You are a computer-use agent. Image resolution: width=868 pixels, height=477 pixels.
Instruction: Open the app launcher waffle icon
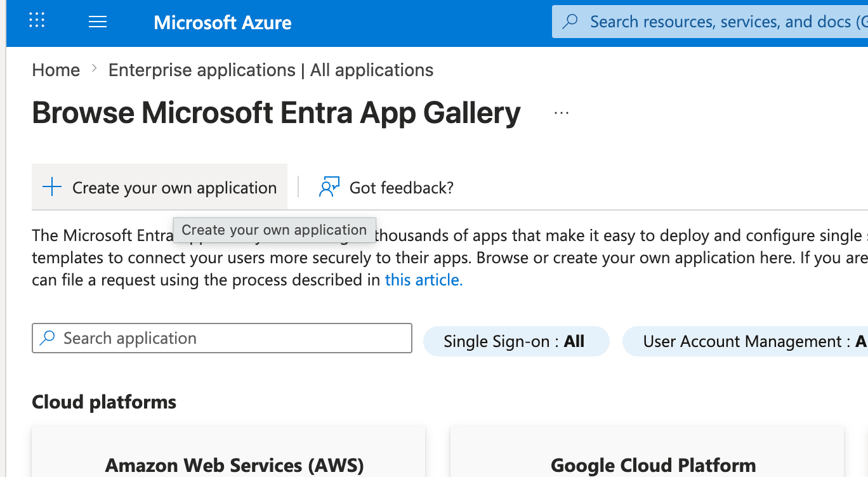[37, 20]
